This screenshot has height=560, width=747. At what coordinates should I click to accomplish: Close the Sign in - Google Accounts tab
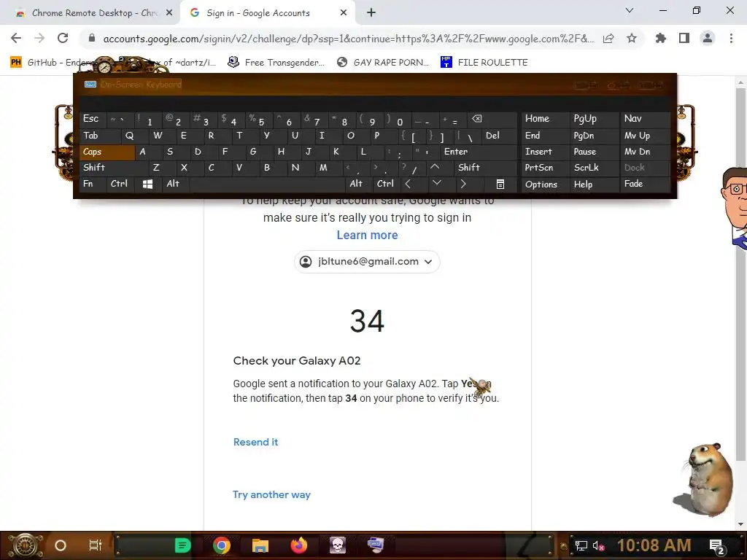point(344,13)
